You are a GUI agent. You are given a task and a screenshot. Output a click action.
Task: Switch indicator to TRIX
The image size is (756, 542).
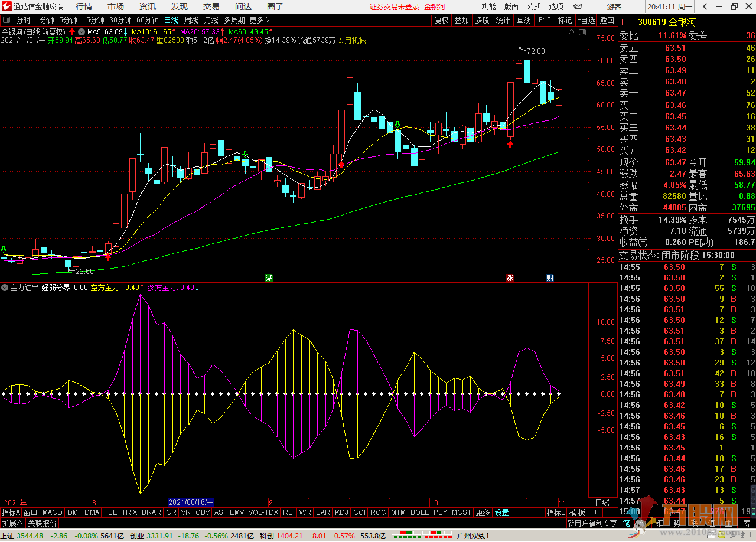(x=129, y=512)
